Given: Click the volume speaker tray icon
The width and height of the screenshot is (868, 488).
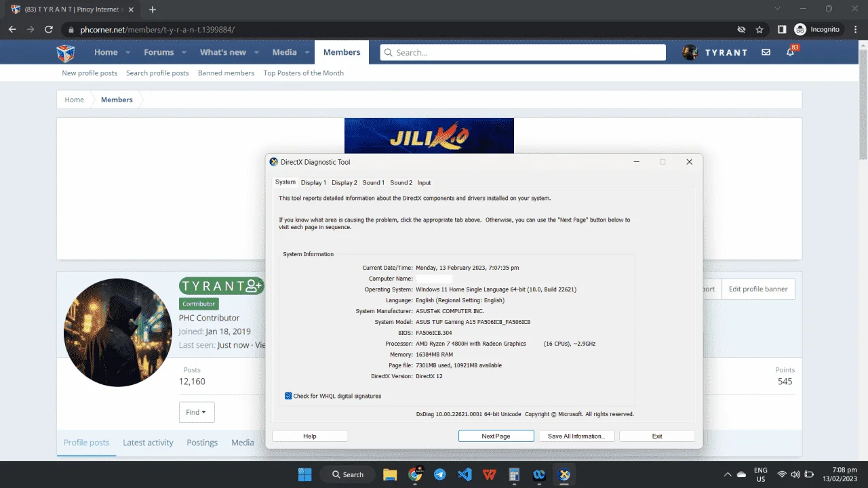Looking at the screenshot, I should click(x=795, y=474).
